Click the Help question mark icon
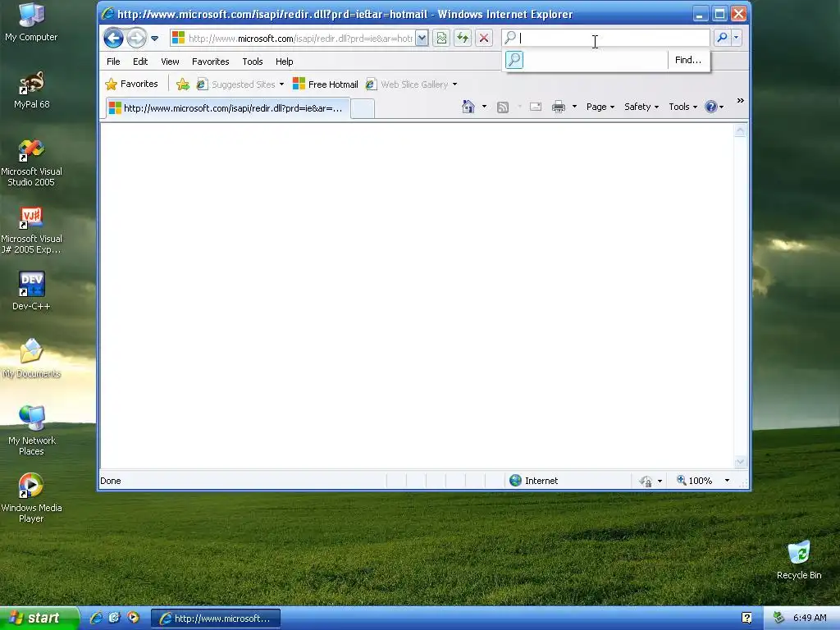The width and height of the screenshot is (840, 630). 711,107
